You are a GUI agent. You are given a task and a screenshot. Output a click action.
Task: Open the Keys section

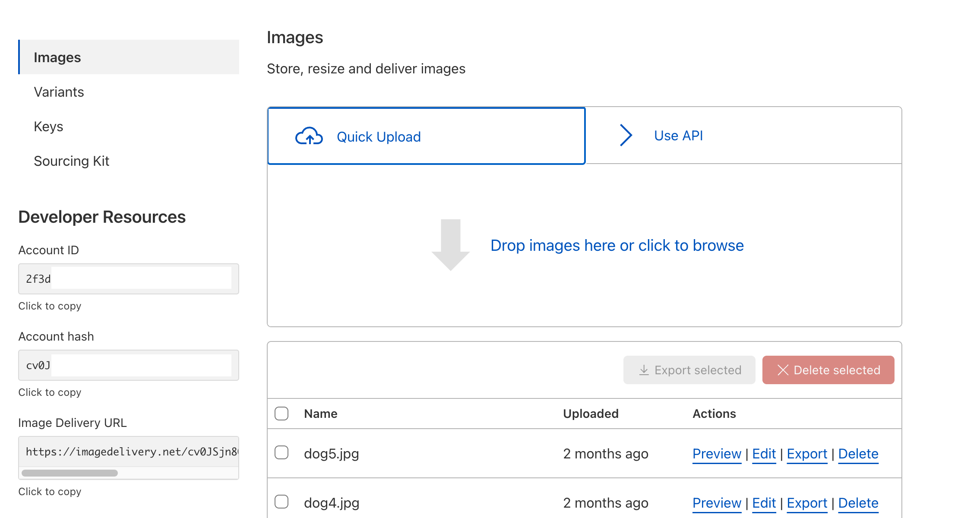48,126
